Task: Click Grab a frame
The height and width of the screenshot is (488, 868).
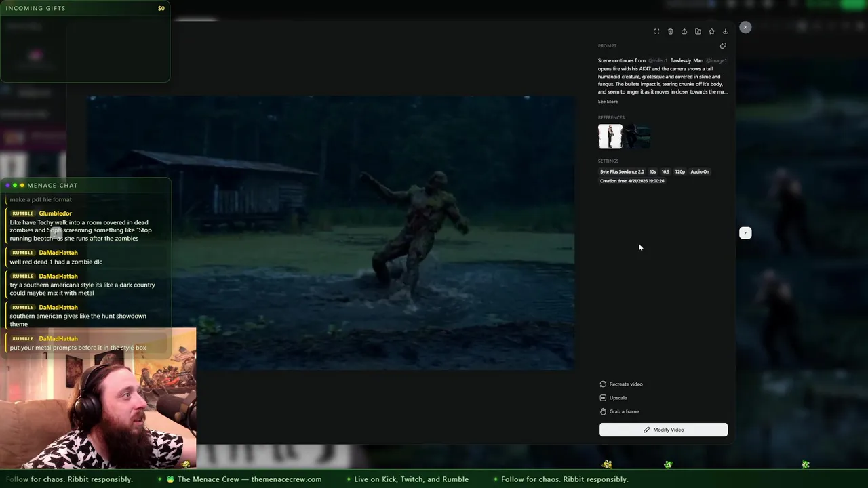Action: pos(619,411)
